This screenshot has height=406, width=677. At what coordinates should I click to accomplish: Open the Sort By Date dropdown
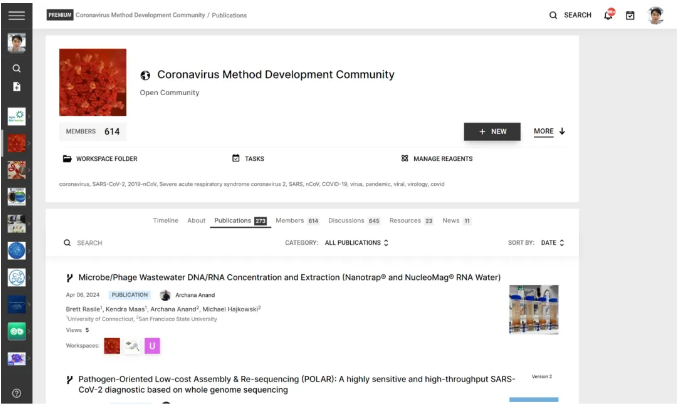point(552,243)
